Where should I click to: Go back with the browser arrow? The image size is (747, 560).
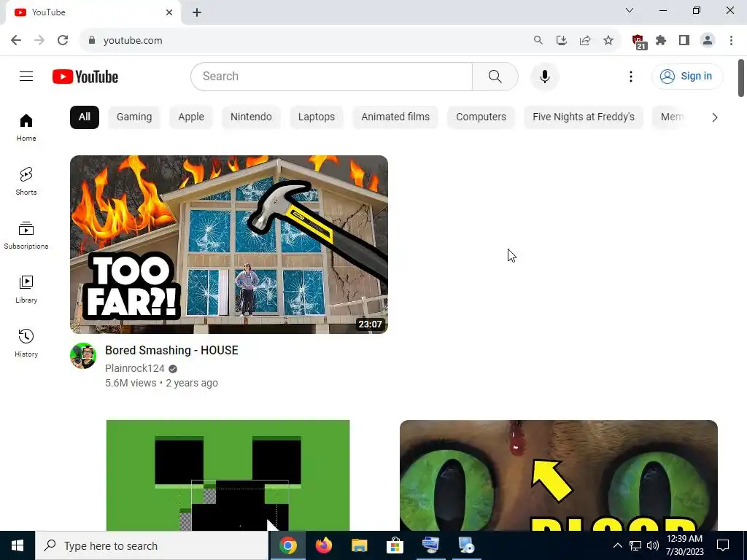click(x=16, y=40)
